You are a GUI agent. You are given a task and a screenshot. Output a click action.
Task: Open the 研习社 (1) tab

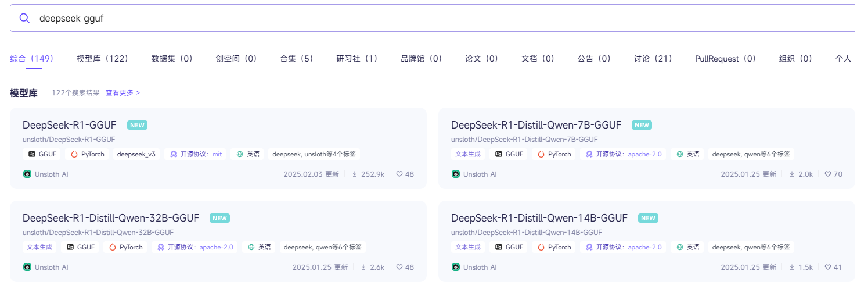pos(357,59)
